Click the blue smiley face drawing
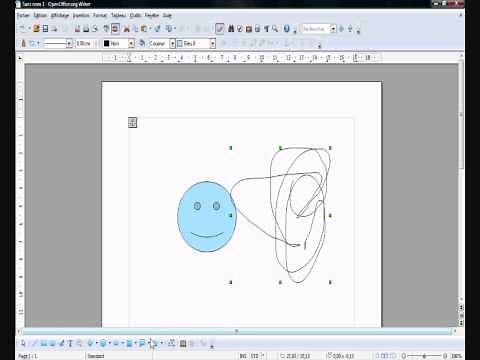Viewport: 480px width, 360px height. [207, 217]
